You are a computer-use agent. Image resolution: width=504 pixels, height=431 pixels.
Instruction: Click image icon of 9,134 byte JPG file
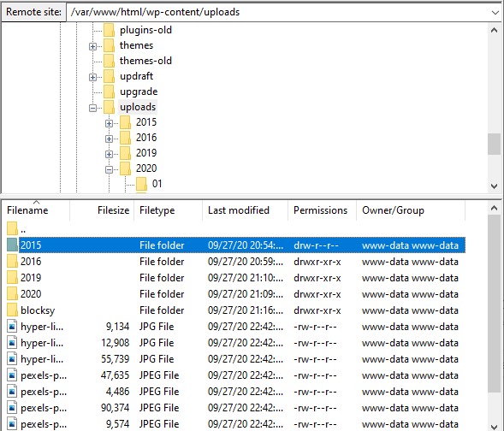click(x=12, y=327)
